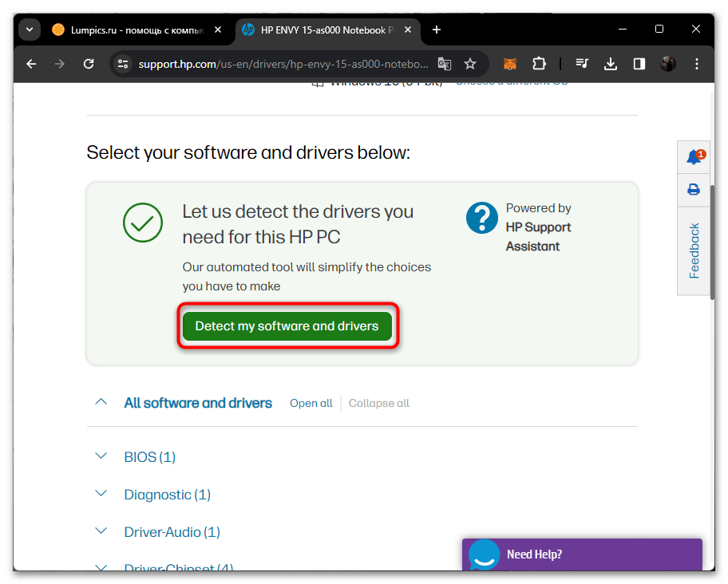Viewport: 728px width, 584px height.
Task: Open the Diagnostic (1) category
Action: pos(168,495)
